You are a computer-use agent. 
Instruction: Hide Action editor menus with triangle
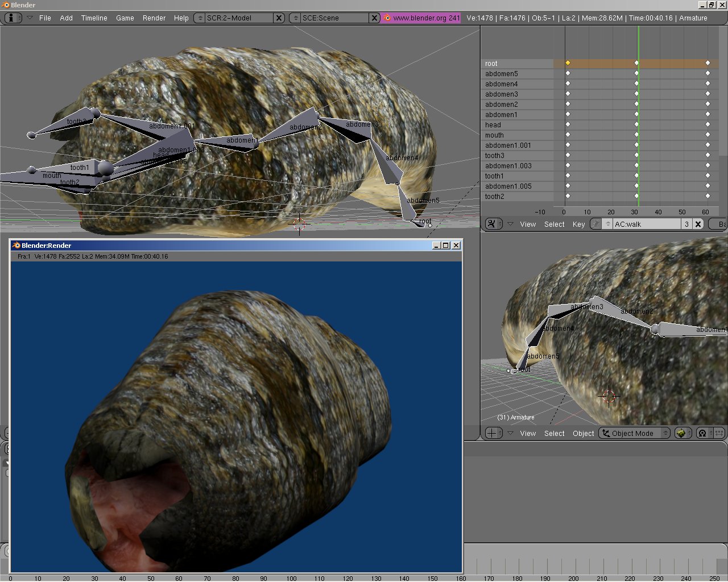coord(510,224)
